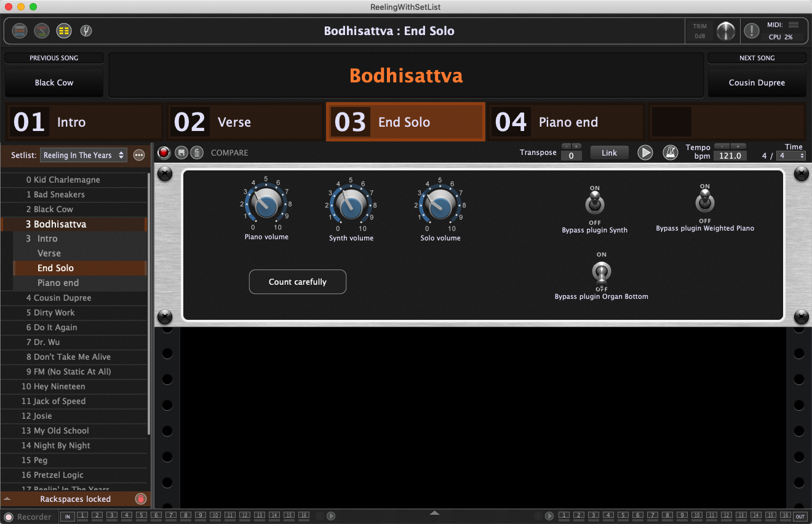This screenshot has width=812, height=524.
Task: Select Do It Again in setlist
Action: [x=74, y=327]
